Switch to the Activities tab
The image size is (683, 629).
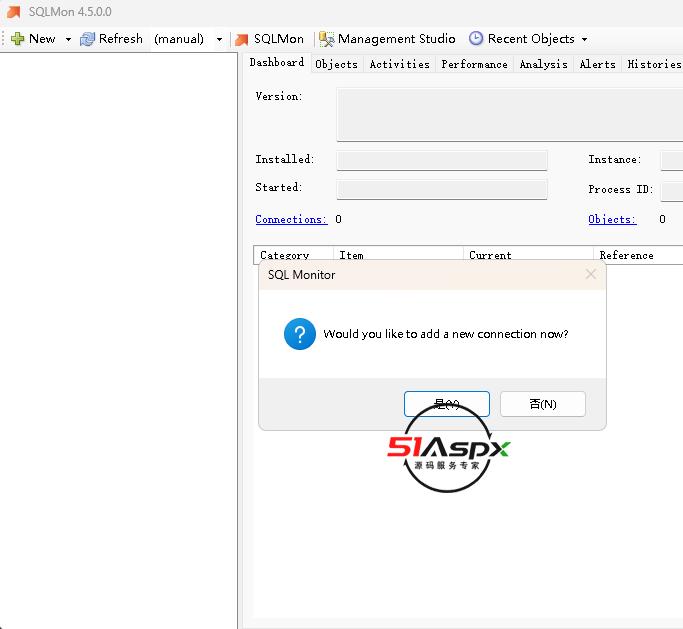[x=399, y=64]
